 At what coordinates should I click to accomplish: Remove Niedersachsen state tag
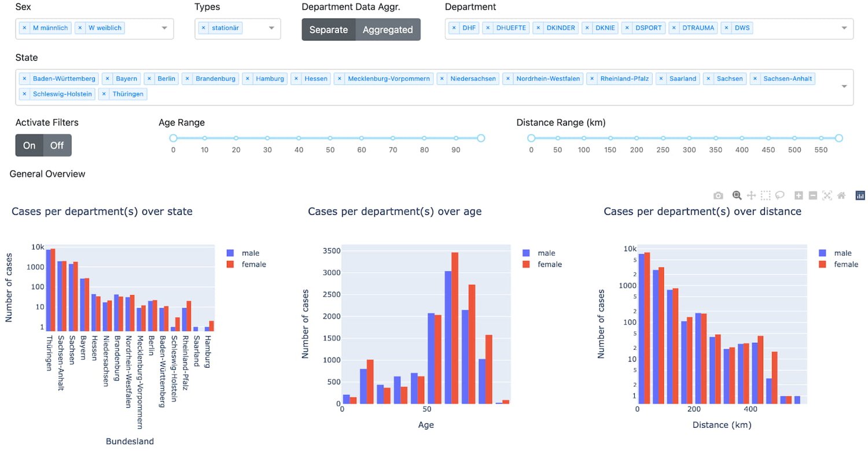click(443, 79)
